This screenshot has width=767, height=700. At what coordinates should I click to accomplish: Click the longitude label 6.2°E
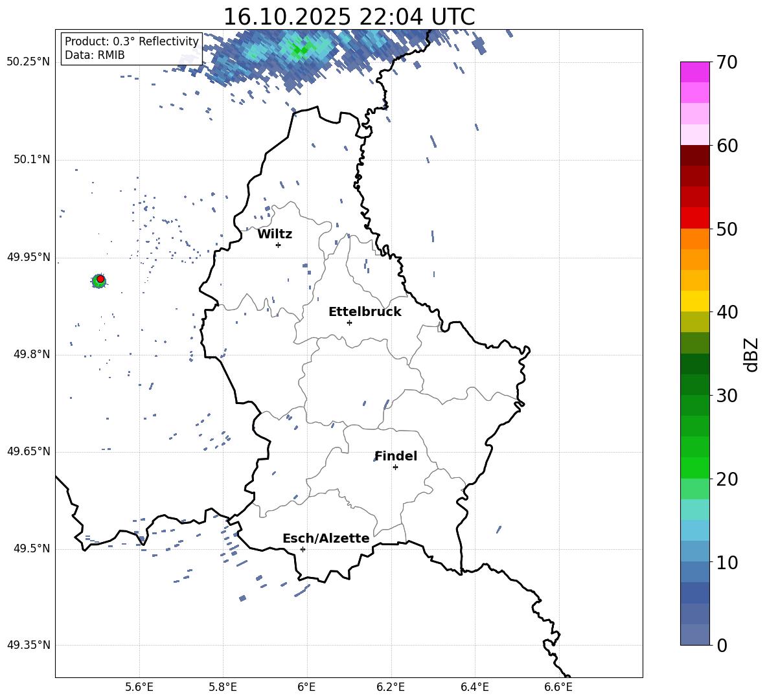pos(391,687)
